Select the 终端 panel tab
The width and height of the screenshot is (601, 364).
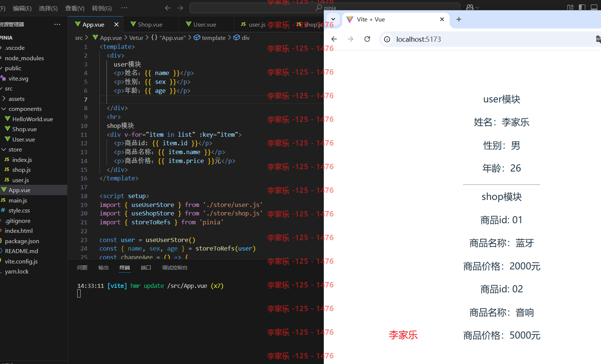(125, 268)
